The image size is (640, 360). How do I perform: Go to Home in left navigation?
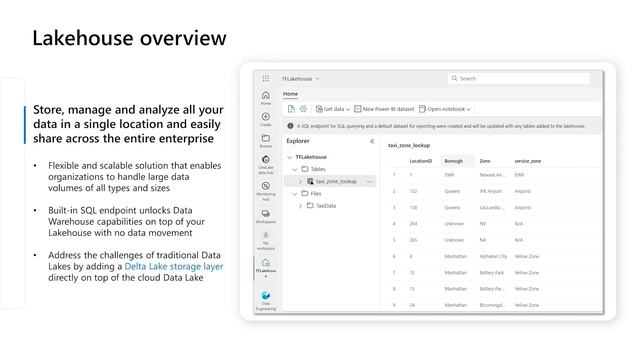coord(266,98)
